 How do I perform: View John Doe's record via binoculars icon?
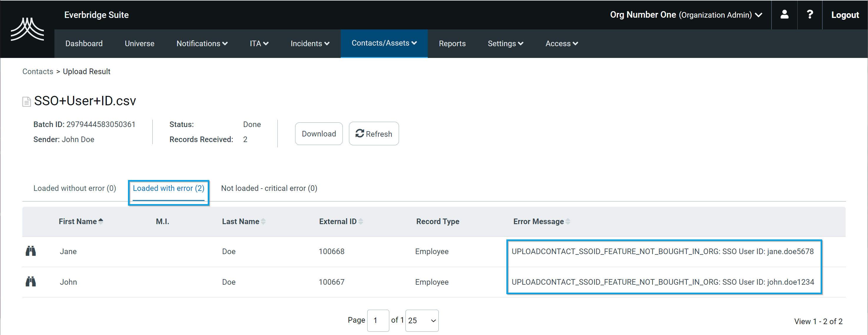[x=31, y=281]
